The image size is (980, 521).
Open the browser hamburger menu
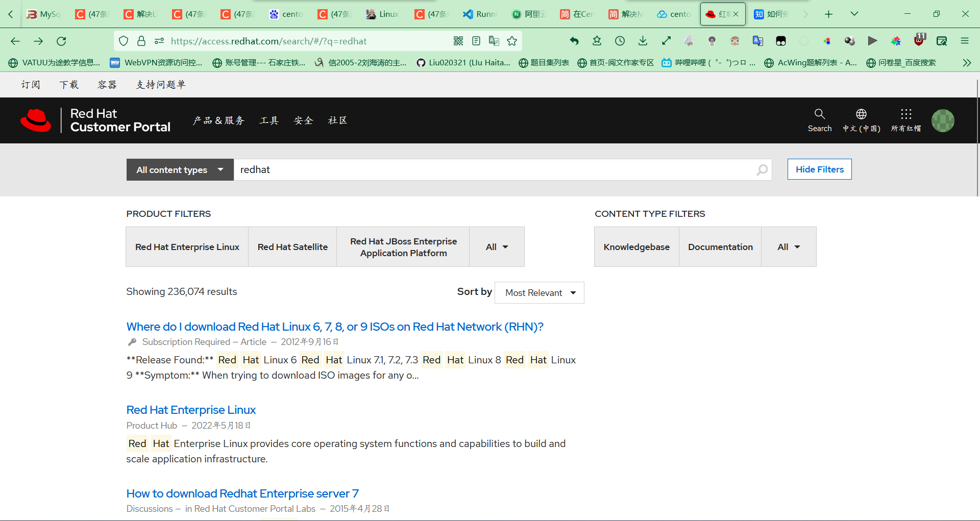[x=965, y=41]
